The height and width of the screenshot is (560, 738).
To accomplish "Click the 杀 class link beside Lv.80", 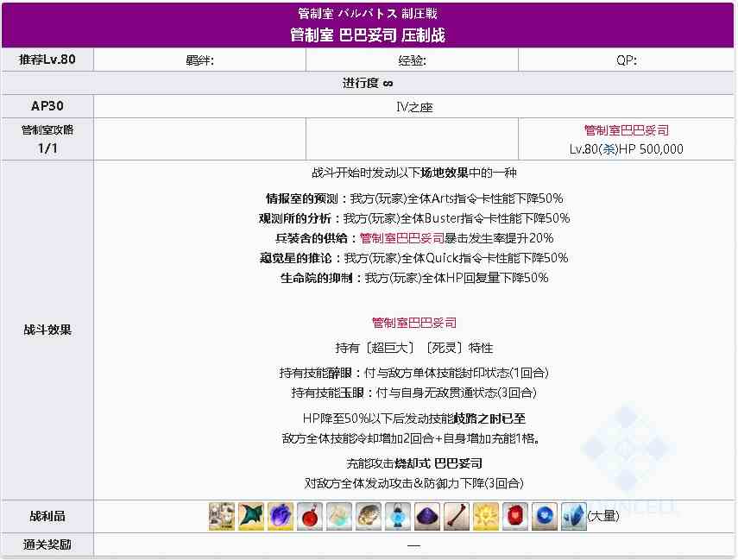I will 609,149.
